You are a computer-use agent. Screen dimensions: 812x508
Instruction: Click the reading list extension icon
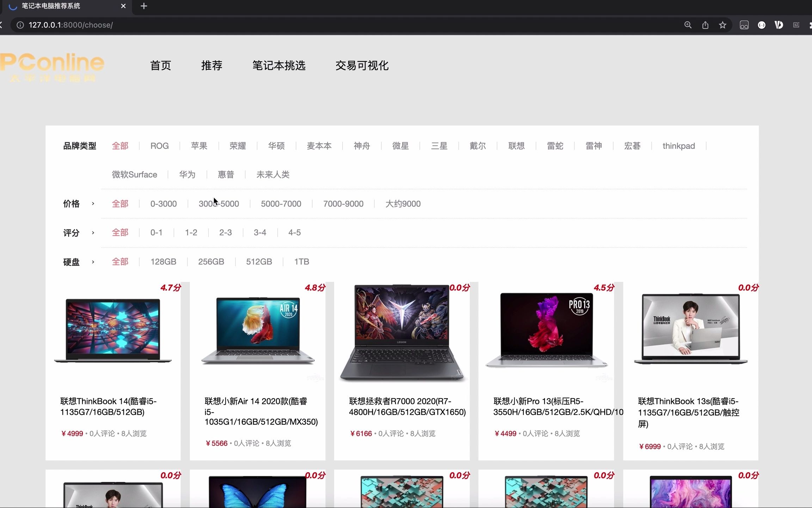(x=796, y=25)
